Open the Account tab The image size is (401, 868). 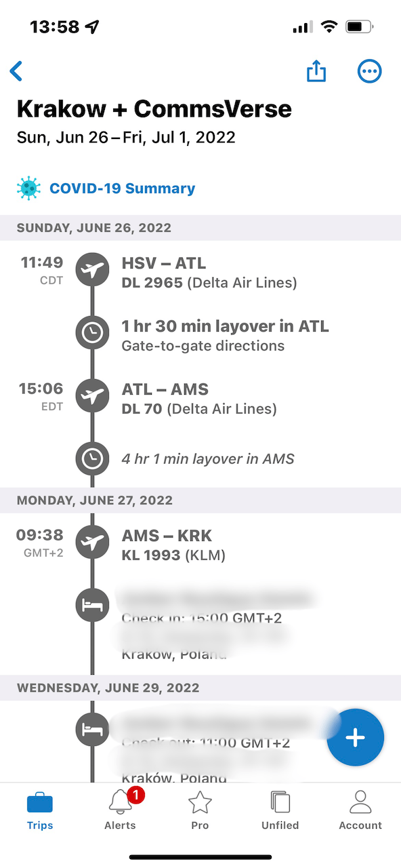click(x=360, y=809)
